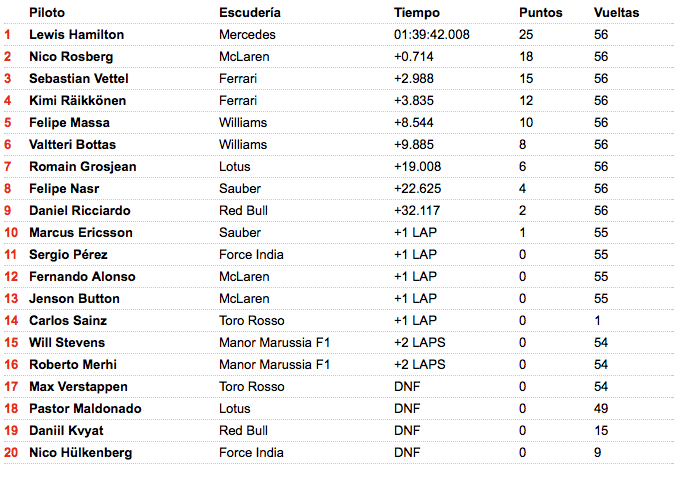Click the Tiempo column header
This screenshot has width=684, height=480.
417,13
